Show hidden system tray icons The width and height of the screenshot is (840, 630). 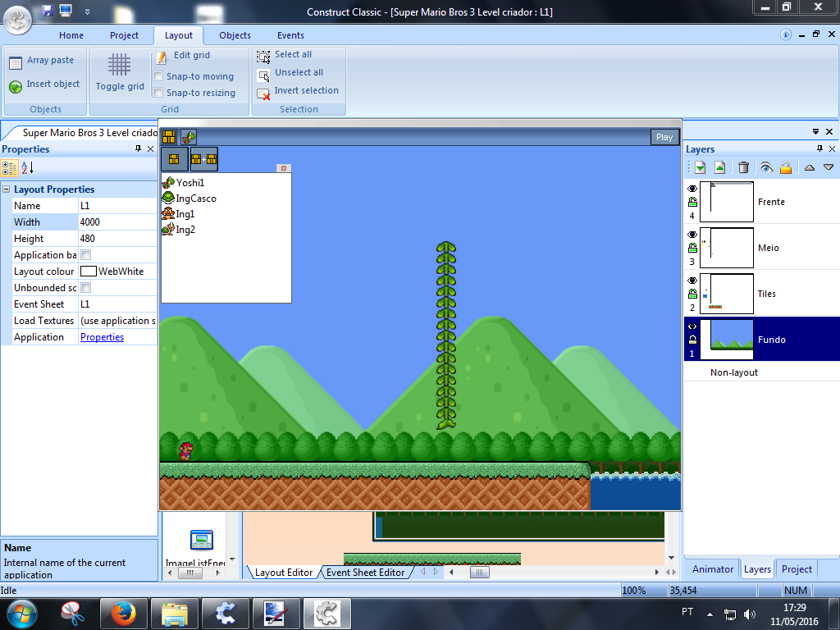[710, 614]
